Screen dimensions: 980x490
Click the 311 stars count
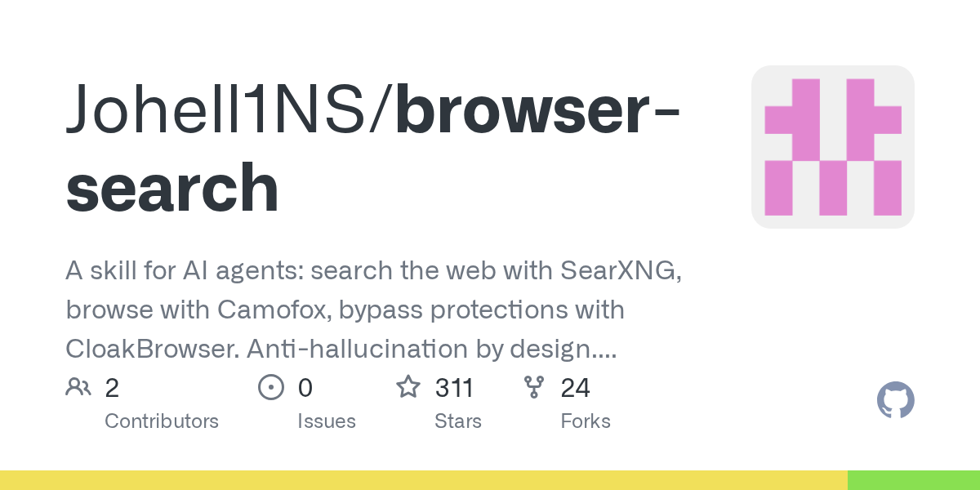tap(454, 388)
